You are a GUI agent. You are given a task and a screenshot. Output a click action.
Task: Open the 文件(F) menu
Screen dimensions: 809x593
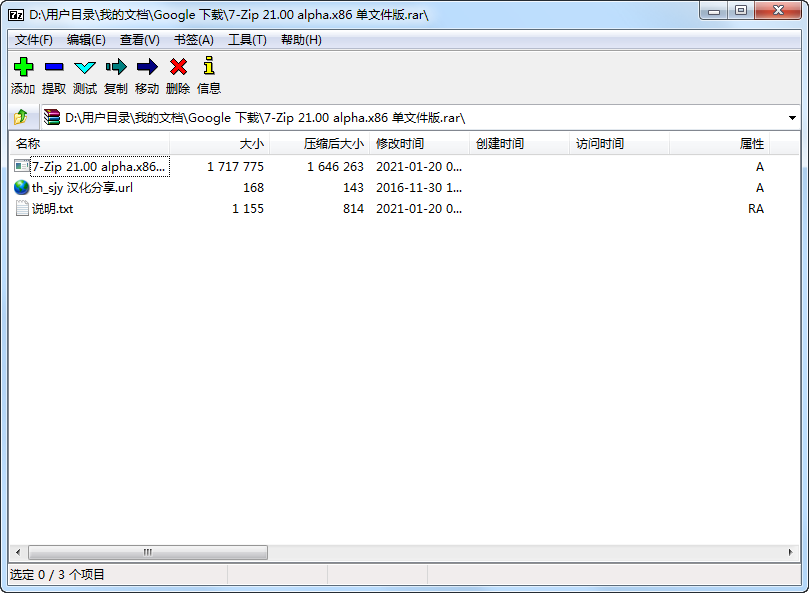[34, 40]
